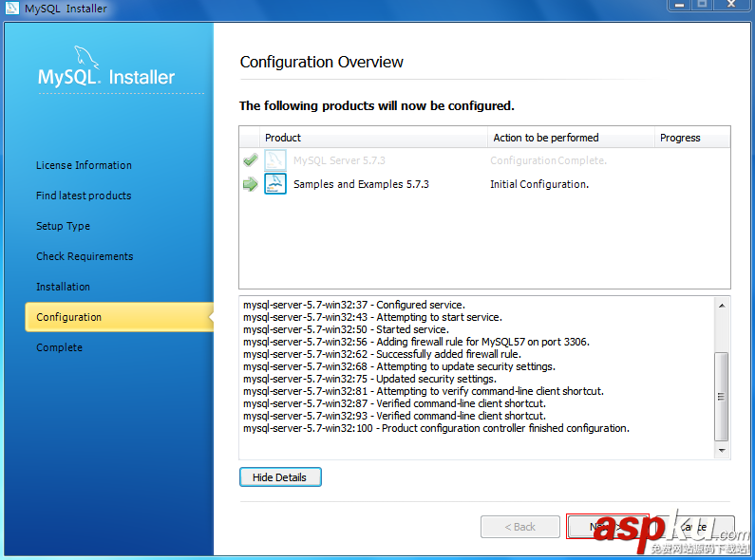Click the Hide Details button
Image resolution: width=755 pixels, height=560 pixels.
280,477
